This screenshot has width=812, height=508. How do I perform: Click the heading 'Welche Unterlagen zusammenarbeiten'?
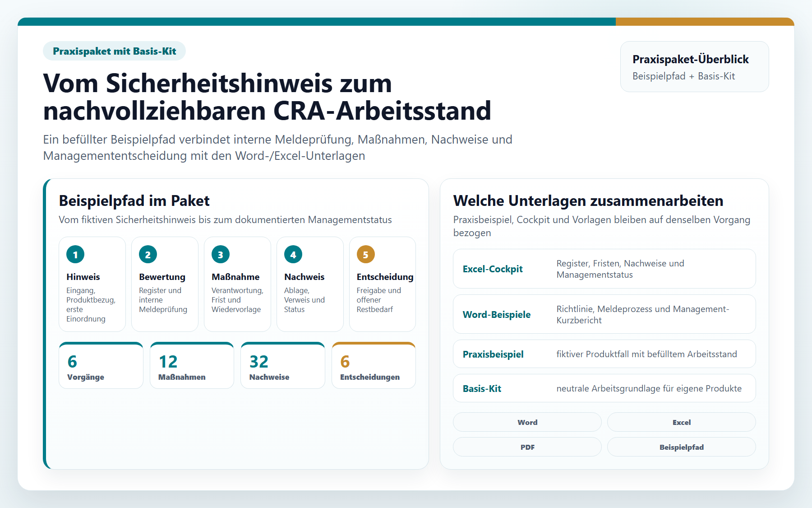588,200
